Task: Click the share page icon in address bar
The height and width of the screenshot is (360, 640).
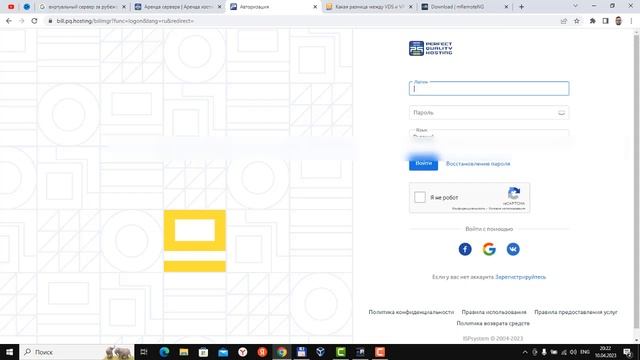Action: [x=564, y=21]
